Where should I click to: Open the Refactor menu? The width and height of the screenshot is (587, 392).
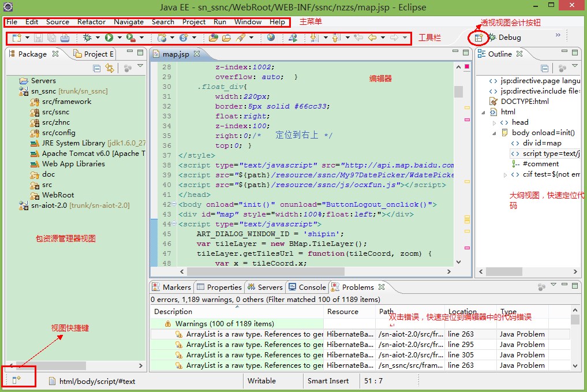click(91, 22)
